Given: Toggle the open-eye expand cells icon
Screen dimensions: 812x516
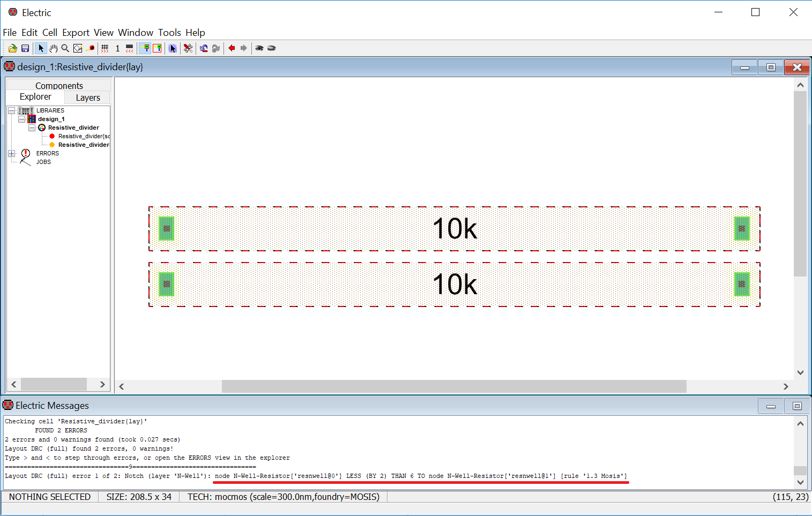Looking at the screenshot, I should 259,48.
